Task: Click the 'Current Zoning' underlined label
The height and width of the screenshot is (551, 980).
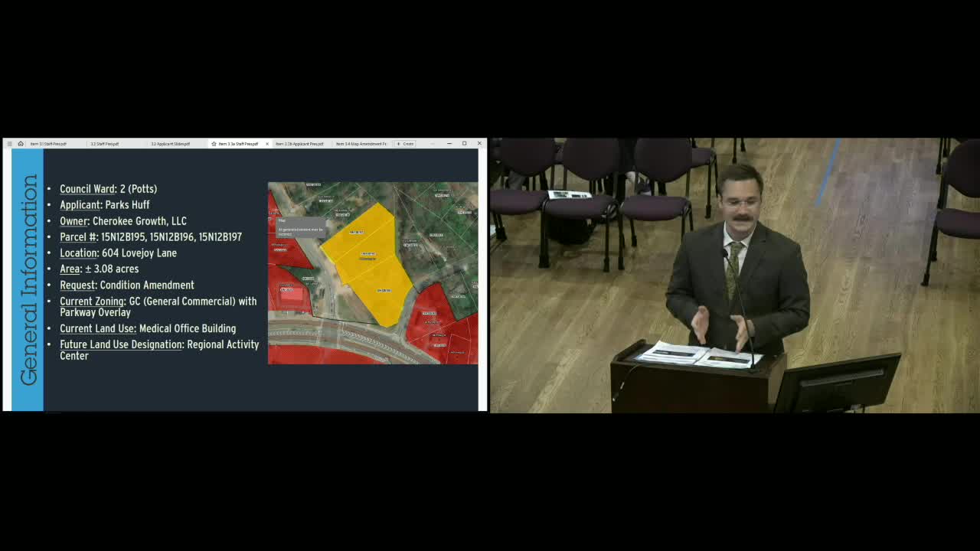Action: pyautogui.click(x=92, y=302)
